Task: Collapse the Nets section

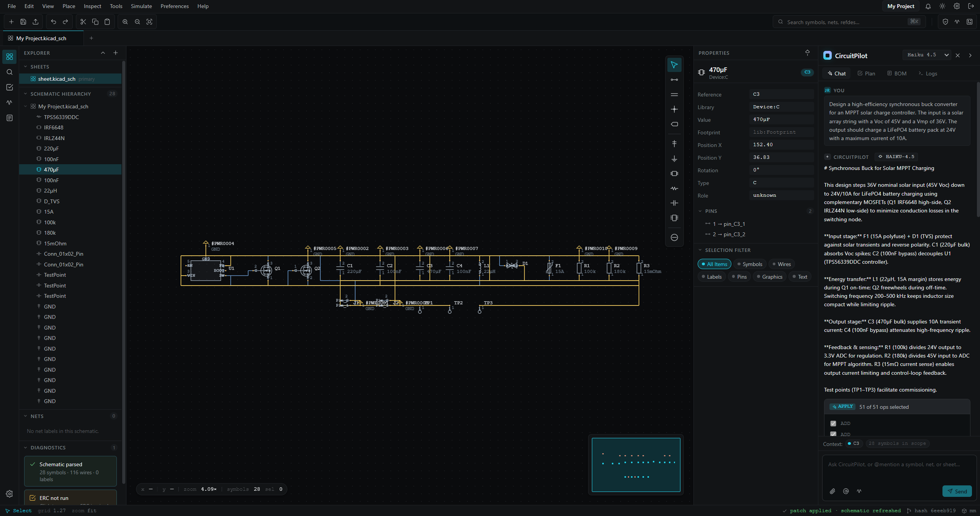Action: coord(26,416)
